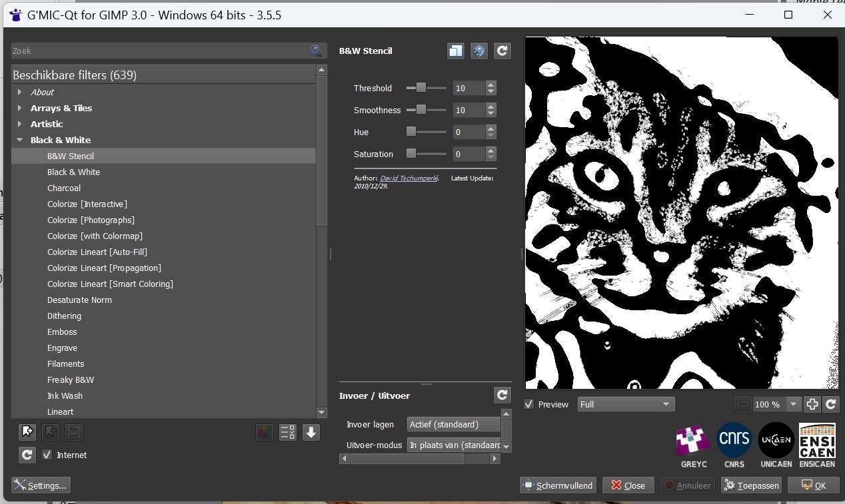This screenshot has height=504, width=845.
Task: Select the Charcoal filter in the list
Action: coord(64,188)
